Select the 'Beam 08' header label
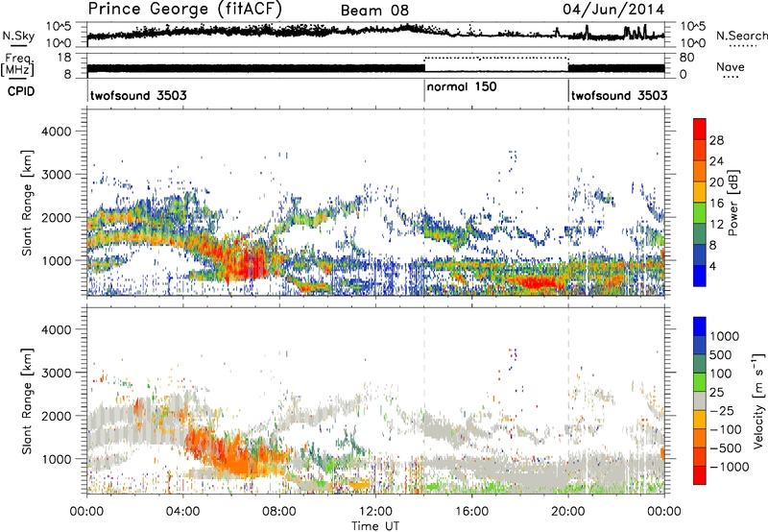 pos(374,11)
